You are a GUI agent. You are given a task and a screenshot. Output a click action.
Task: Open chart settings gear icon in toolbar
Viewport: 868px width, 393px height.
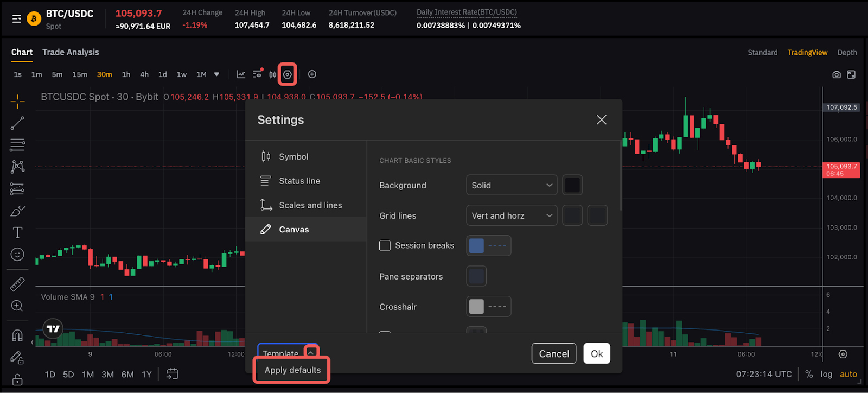click(x=288, y=74)
